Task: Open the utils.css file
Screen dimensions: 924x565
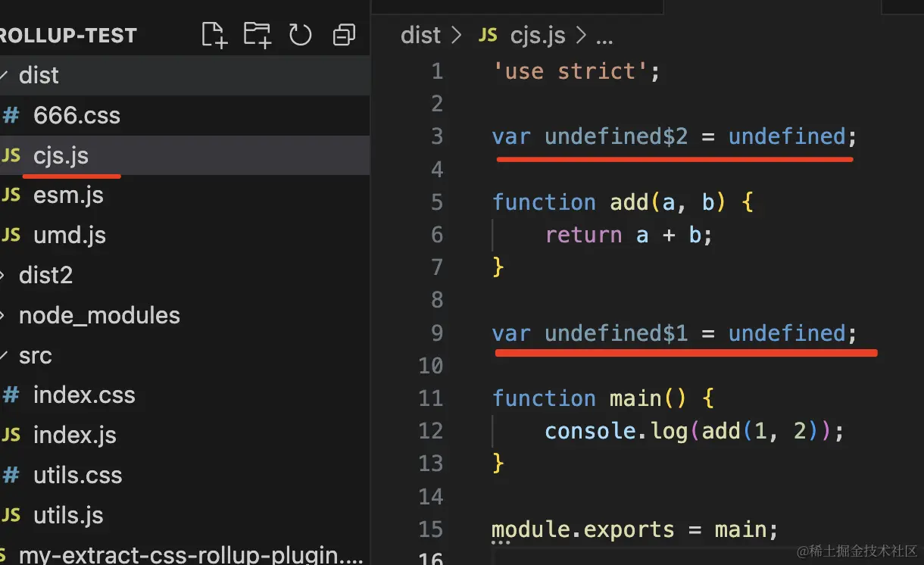Action: pyautogui.click(x=185, y=476)
